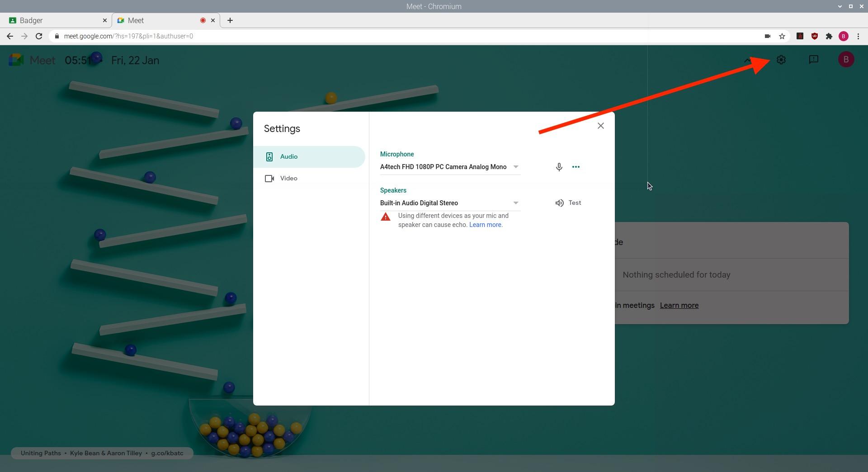
Task: Open the Speakers device dropdown
Action: [x=450, y=203]
